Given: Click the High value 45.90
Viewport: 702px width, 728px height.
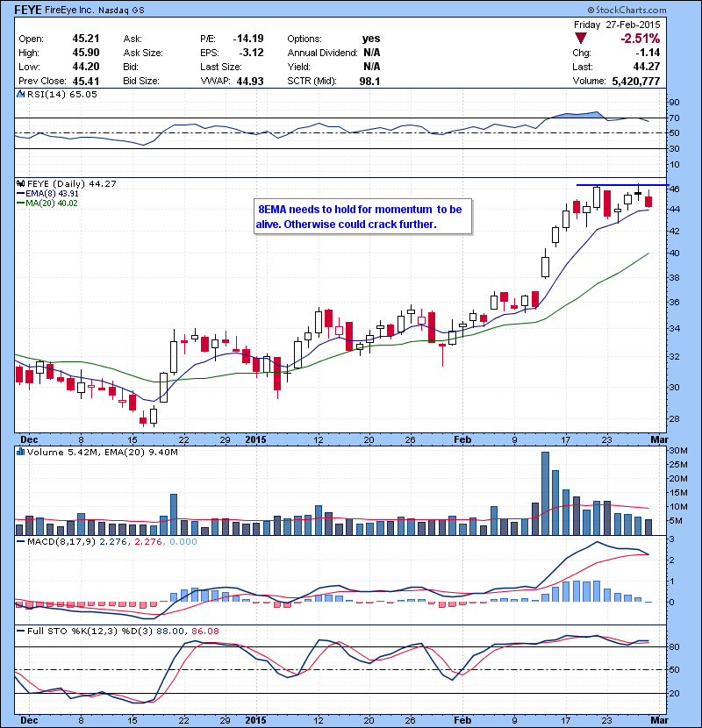Looking at the screenshot, I should click(86, 53).
